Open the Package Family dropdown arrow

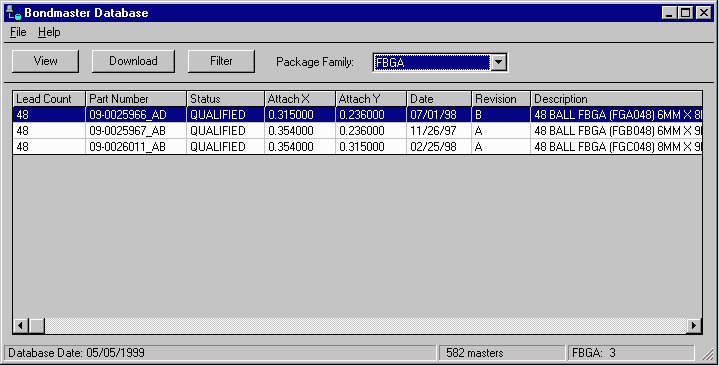pos(498,62)
